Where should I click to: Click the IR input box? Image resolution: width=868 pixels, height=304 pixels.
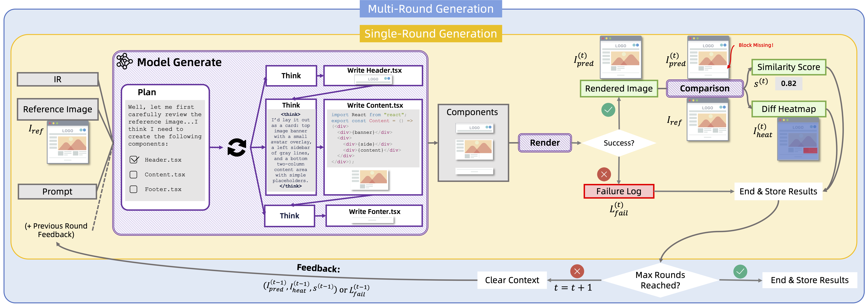pyautogui.click(x=58, y=79)
